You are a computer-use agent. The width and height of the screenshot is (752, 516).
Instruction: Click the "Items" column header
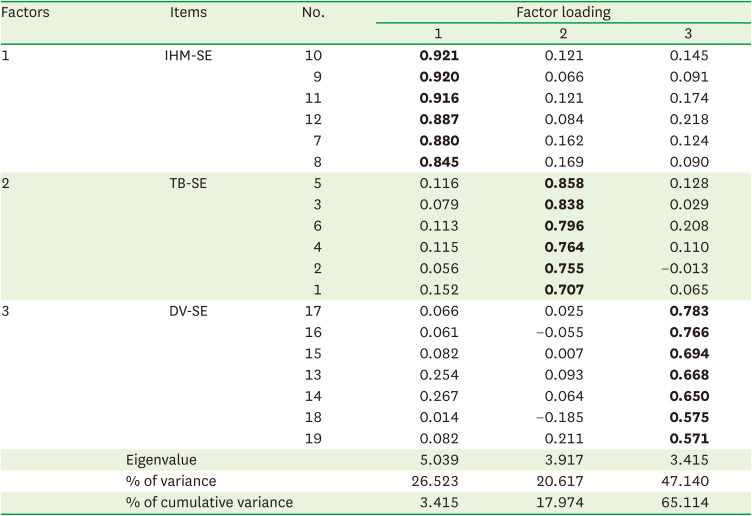(x=188, y=13)
